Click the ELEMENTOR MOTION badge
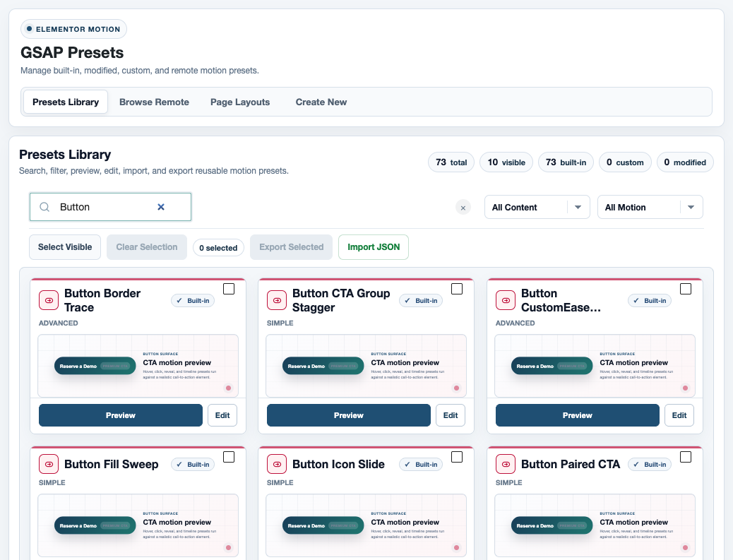The height and width of the screenshot is (560, 733). (73, 29)
